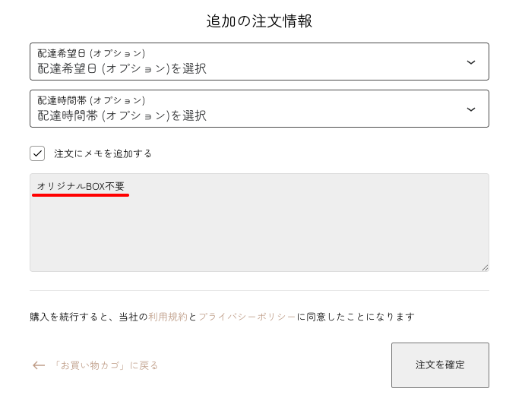Open the プライバシーポリシー link
This screenshot has height=420, width=522.
(247, 317)
